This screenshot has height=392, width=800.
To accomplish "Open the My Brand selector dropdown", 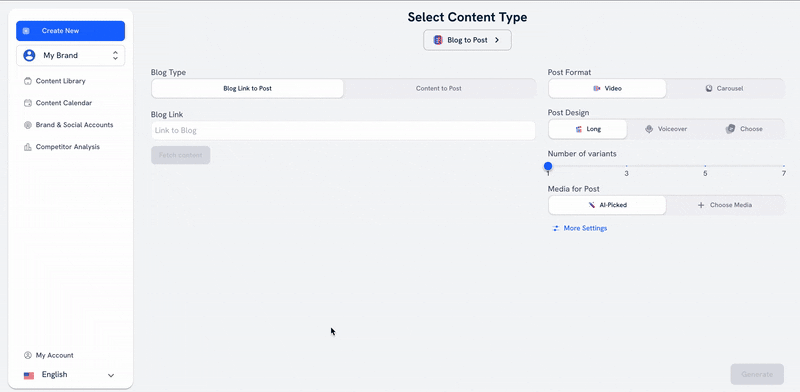I will 70,55.
